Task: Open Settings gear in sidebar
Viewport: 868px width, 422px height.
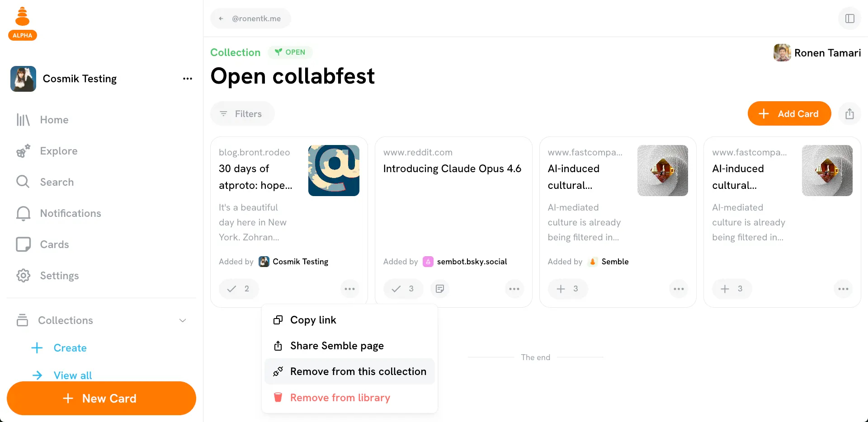Action: [x=59, y=276]
